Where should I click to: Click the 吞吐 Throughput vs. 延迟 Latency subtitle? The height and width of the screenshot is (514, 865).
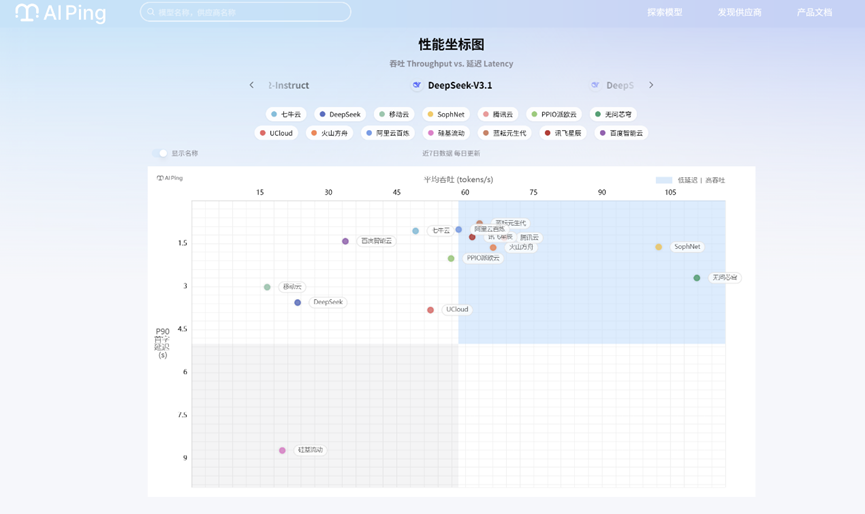pos(451,63)
